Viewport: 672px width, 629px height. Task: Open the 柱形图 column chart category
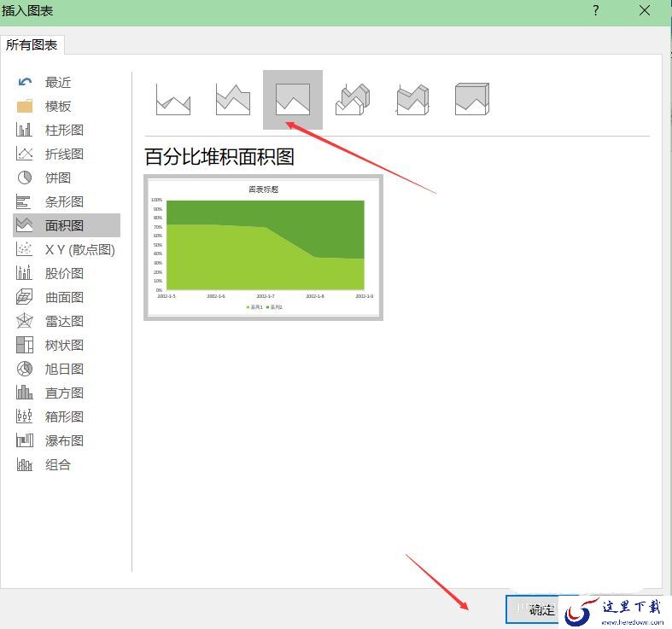click(x=64, y=130)
